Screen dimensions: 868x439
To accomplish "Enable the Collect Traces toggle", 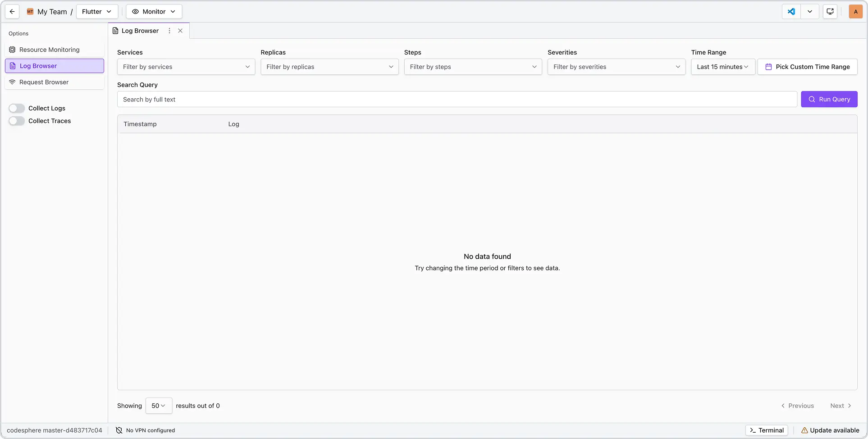I will click(x=17, y=121).
